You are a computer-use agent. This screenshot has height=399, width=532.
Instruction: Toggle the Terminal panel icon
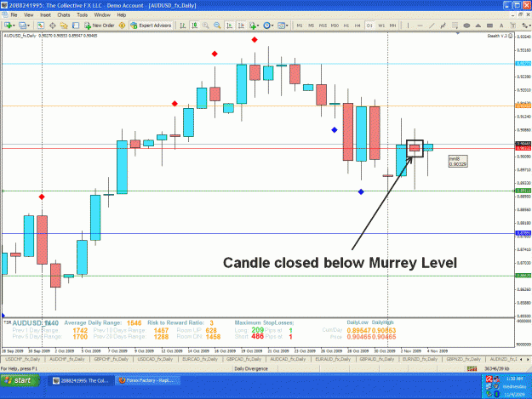tap(76, 26)
